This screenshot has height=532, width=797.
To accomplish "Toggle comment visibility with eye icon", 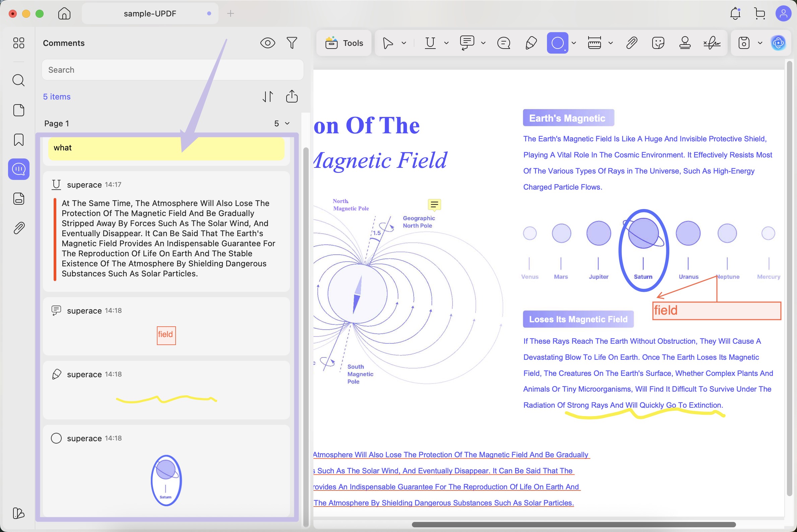I will coord(267,43).
